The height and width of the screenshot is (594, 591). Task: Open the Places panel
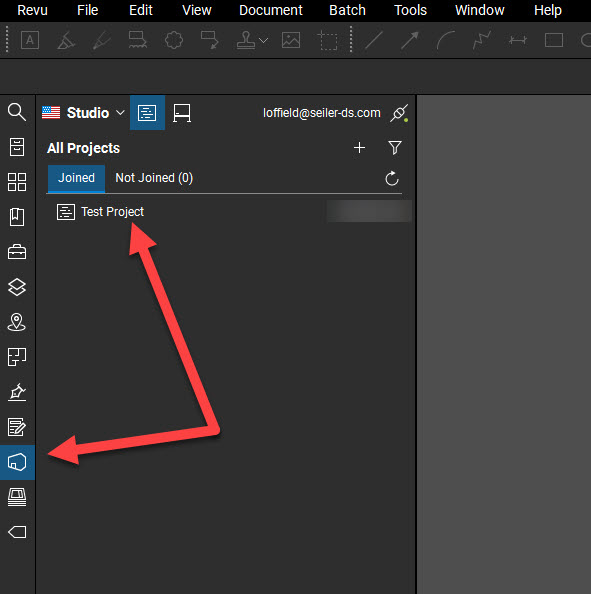pyautogui.click(x=17, y=322)
